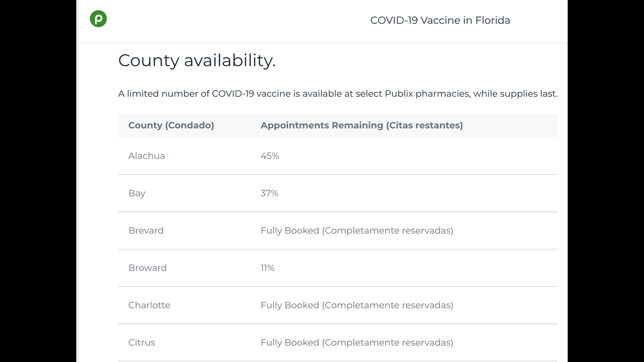Select the Charlotte county row
Viewport: 644px width, 362px height.
tap(149, 305)
